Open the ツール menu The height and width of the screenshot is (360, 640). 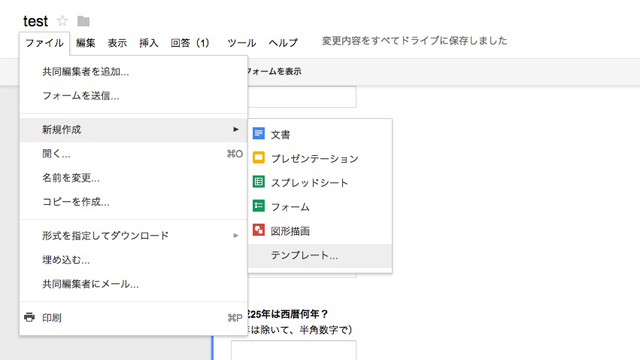click(242, 43)
